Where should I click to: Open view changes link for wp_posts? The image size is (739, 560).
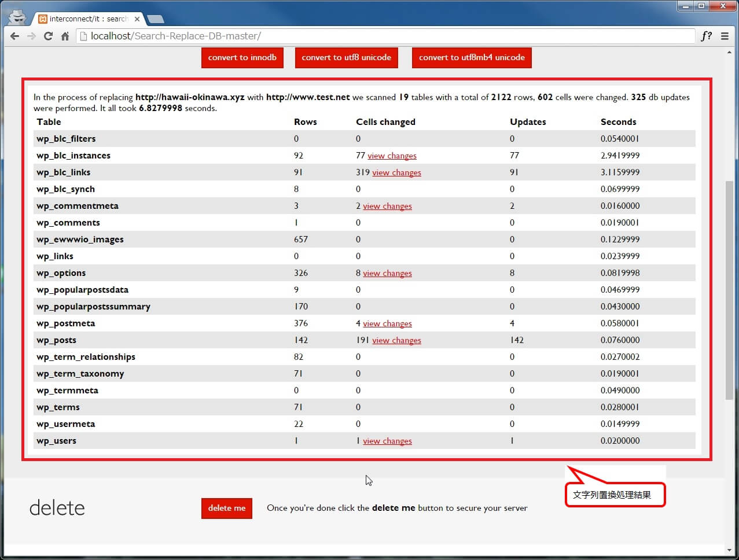(396, 340)
